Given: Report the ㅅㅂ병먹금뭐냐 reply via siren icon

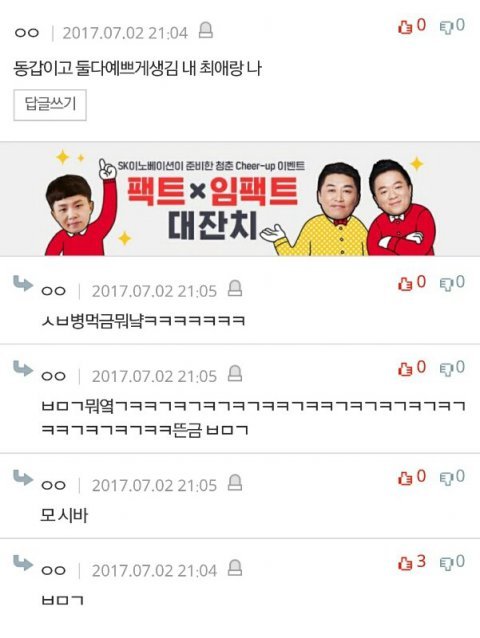Looking at the screenshot, I should point(235,288).
